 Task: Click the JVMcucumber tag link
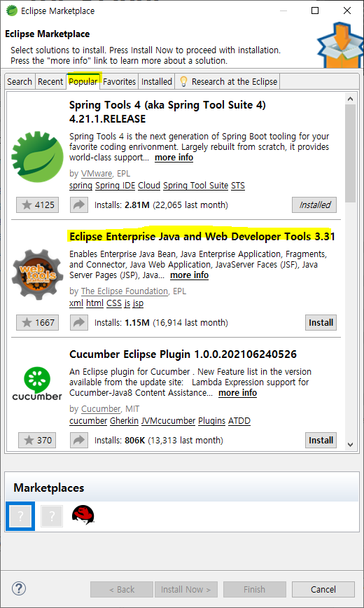[168, 420]
